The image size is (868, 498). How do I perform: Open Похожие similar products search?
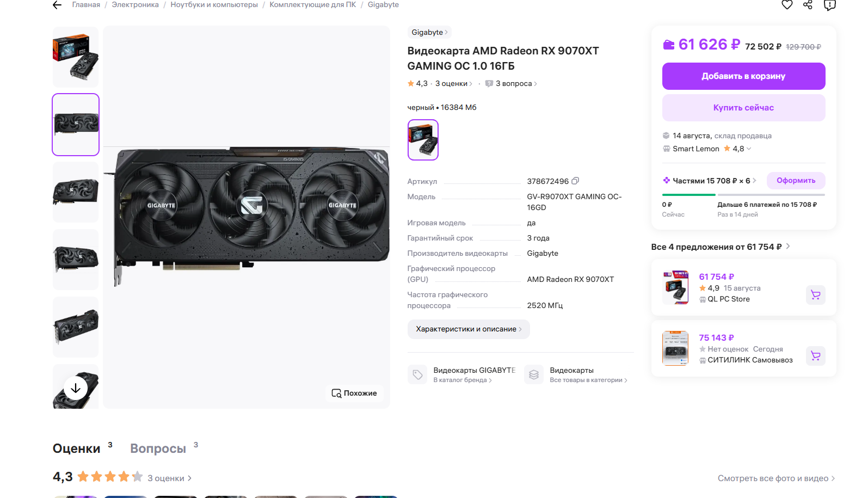click(x=354, y=393)
